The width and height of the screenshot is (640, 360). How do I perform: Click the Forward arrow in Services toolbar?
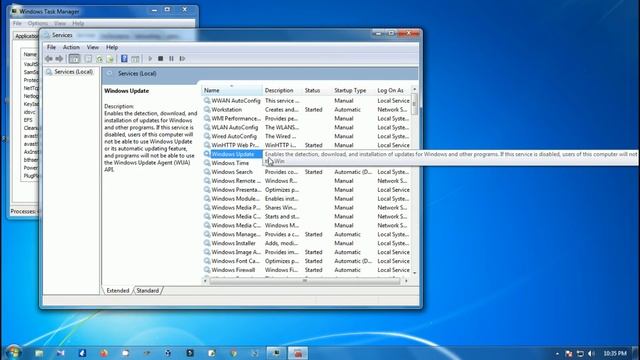[59, 59]
